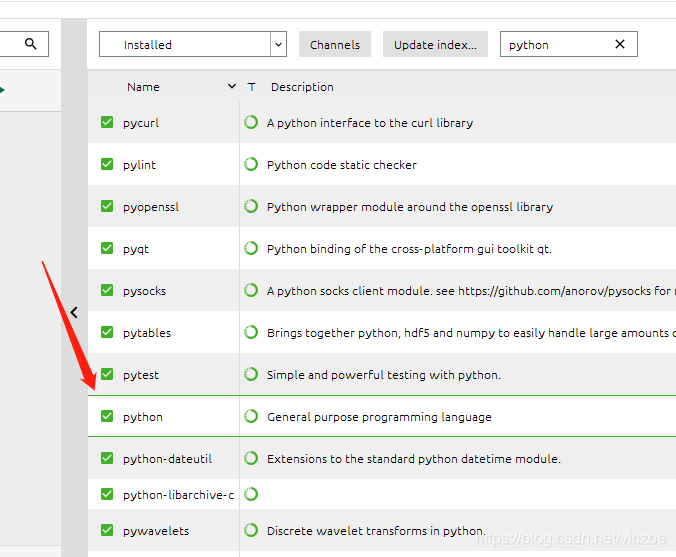676x557 pixels.
Task: Uncheck the pyqt package checkbox
Action: (x=107, y=248)
